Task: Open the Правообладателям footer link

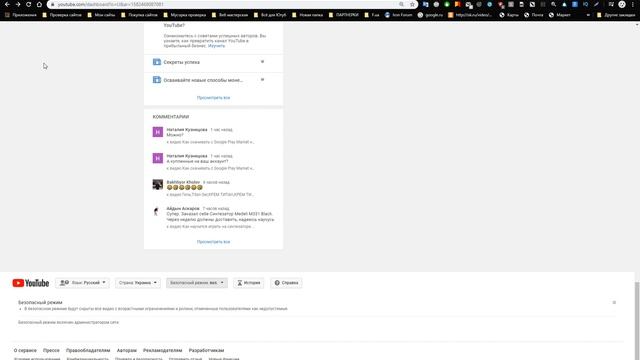Action: pos(88,351)
